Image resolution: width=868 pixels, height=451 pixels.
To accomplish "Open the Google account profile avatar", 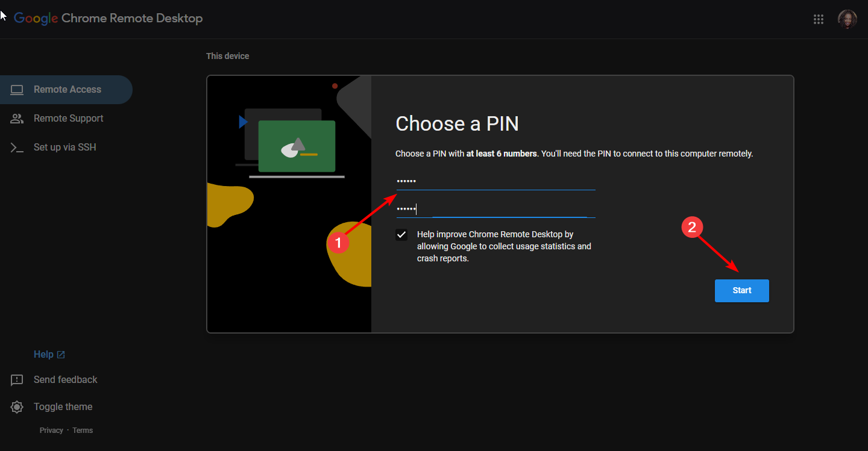I will click(847, 19).
